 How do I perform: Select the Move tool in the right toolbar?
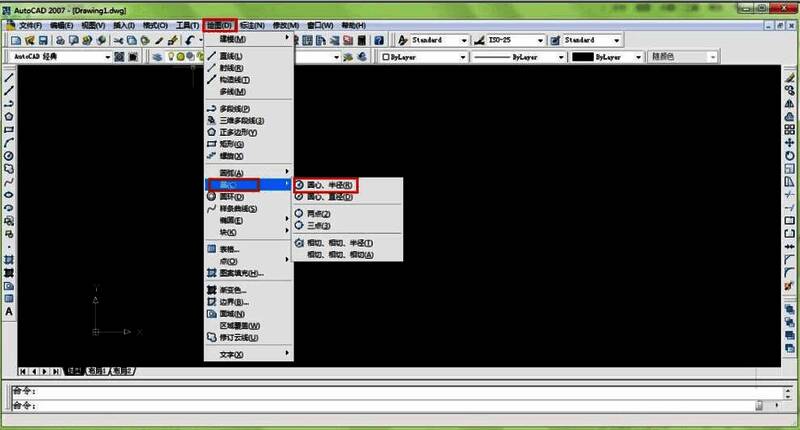(x=791, y=143)
